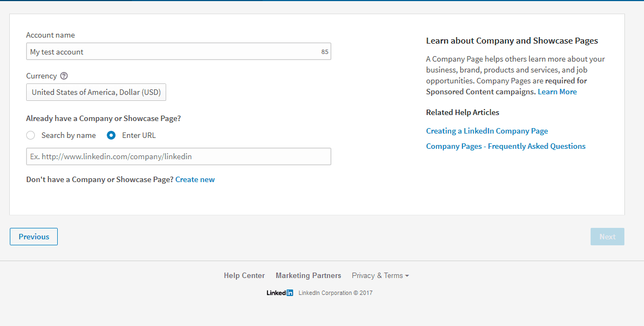644x326 pixels.
Task: Open "Creating a LinkedIn Company Page" article
Action: [x=487, y=131]
